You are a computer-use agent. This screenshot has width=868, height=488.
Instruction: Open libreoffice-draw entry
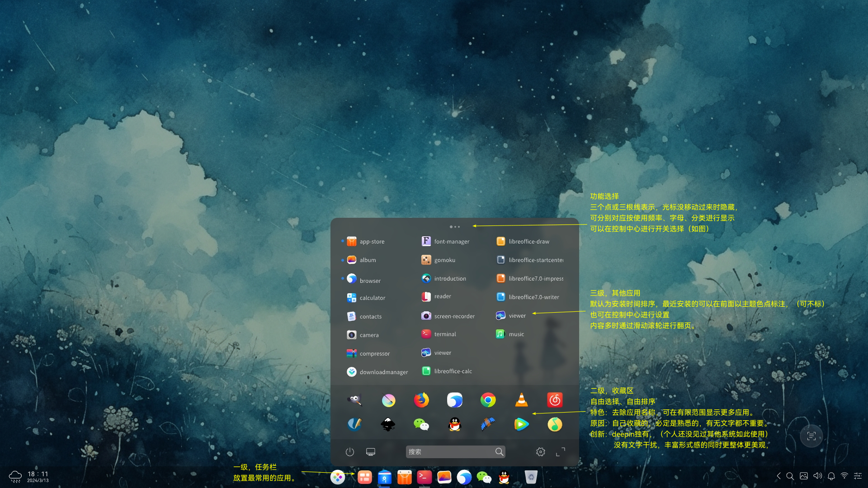523,241
